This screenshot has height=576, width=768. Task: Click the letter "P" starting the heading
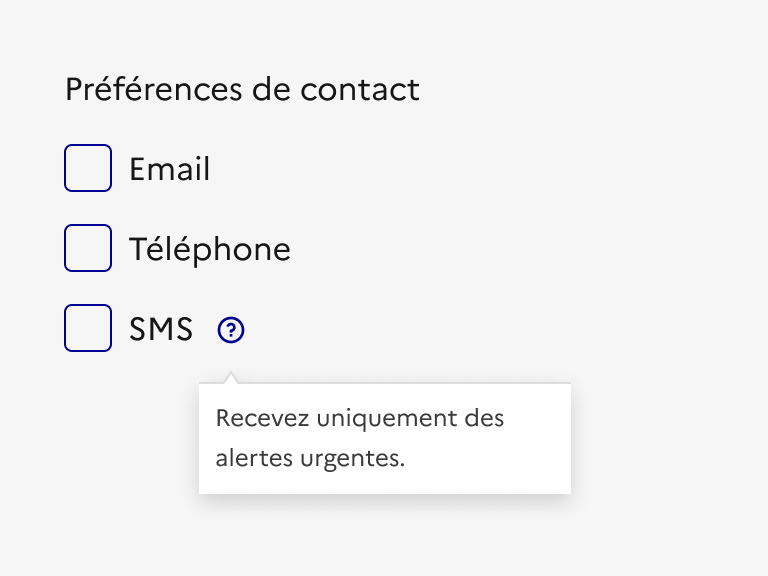click(73, 89)
